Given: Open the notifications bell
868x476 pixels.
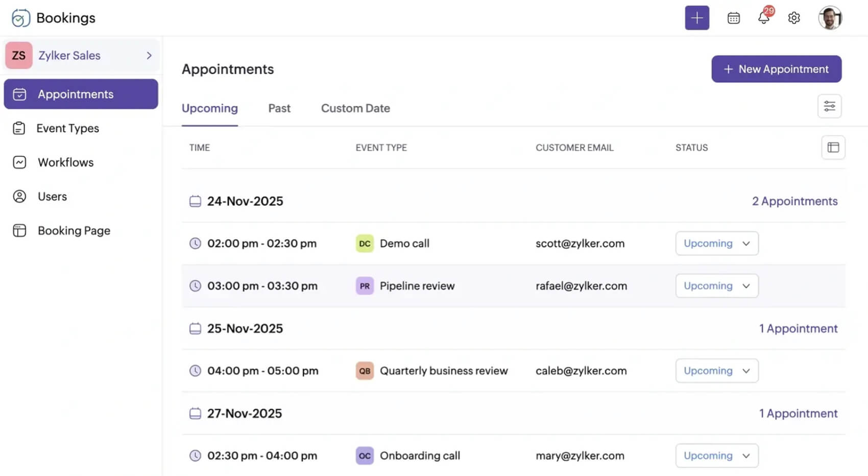Looking at the screenshot, I should 764,17.
